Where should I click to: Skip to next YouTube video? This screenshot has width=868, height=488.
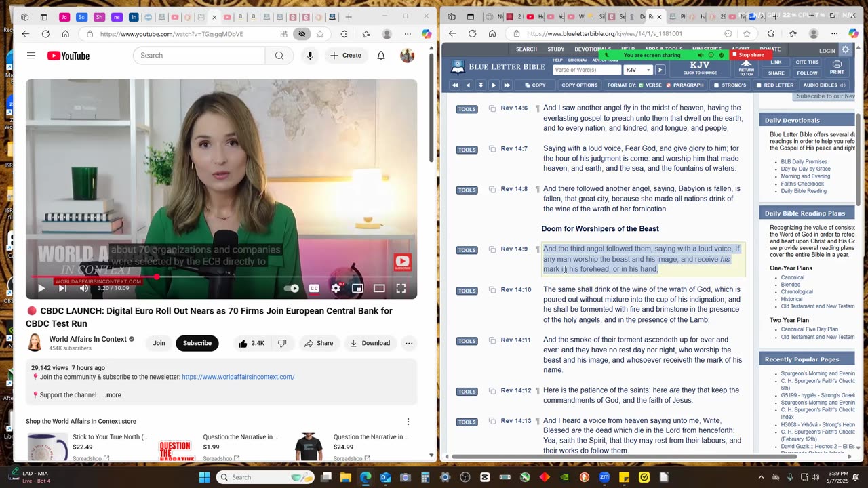point(62,288)
